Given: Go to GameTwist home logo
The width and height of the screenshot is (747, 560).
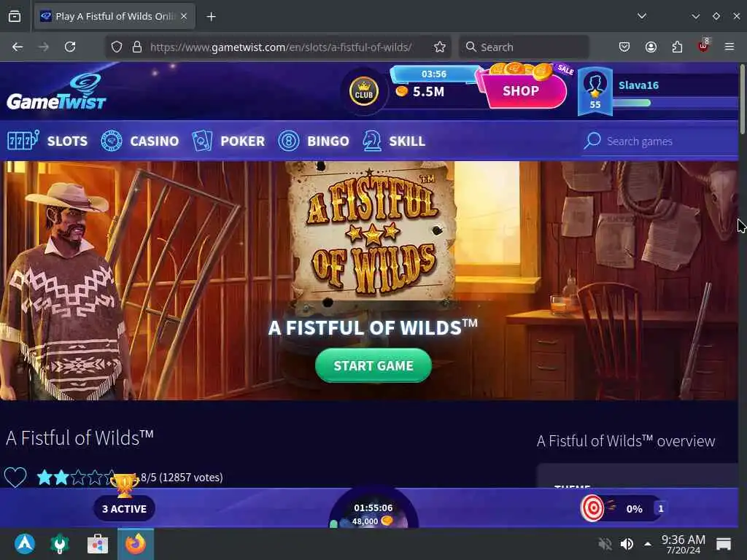Looking at the screenshot, I should (56, 91).
